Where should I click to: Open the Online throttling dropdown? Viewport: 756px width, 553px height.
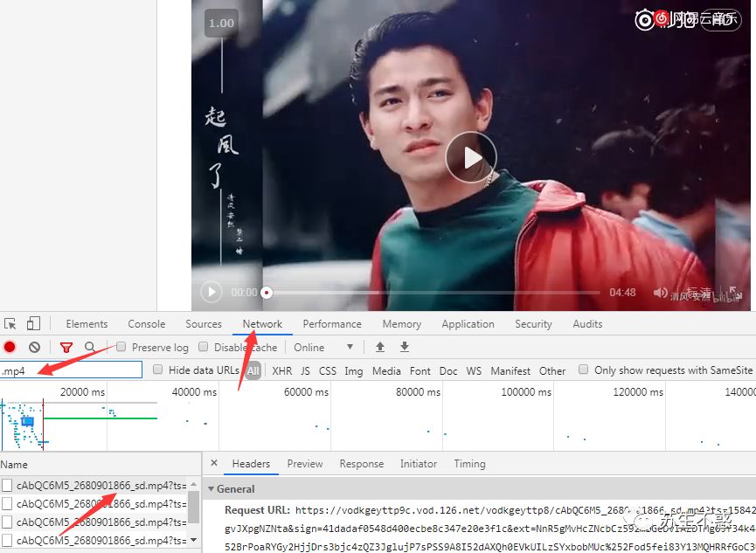tap(323, 347)
